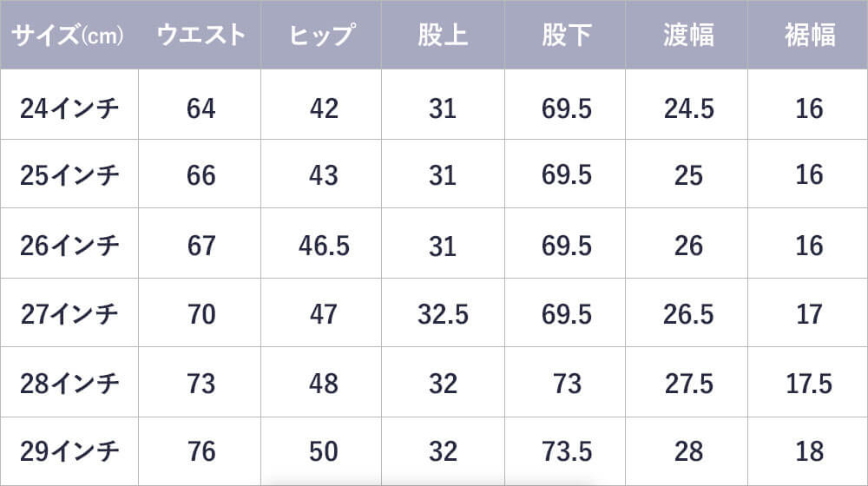
Task: Click thigh width 24.5 cell
Action: 688,108
